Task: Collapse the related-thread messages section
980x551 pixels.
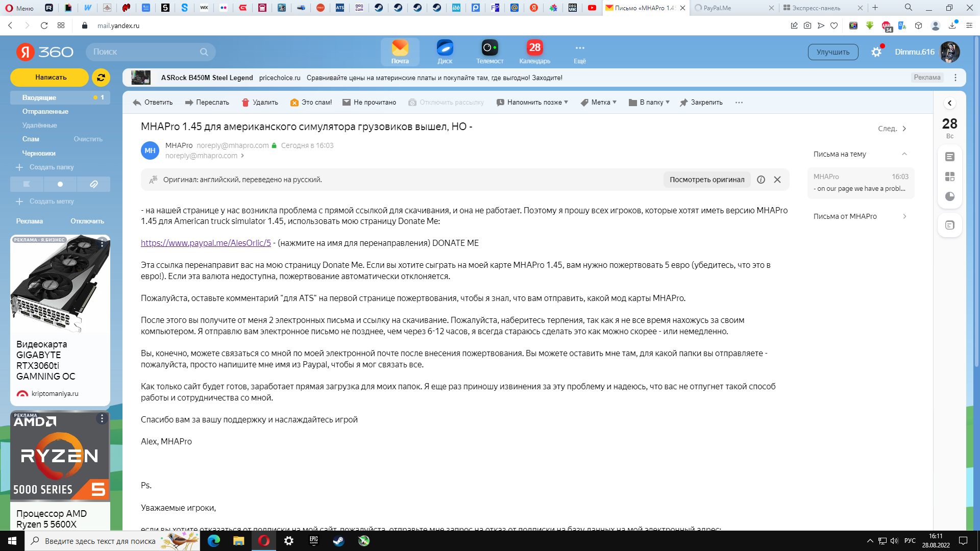Action: click(x=904, y=154)
